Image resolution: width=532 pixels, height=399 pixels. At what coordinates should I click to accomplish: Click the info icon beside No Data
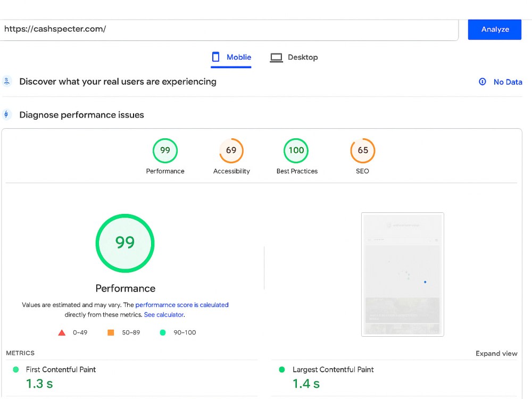pos(482,82)
